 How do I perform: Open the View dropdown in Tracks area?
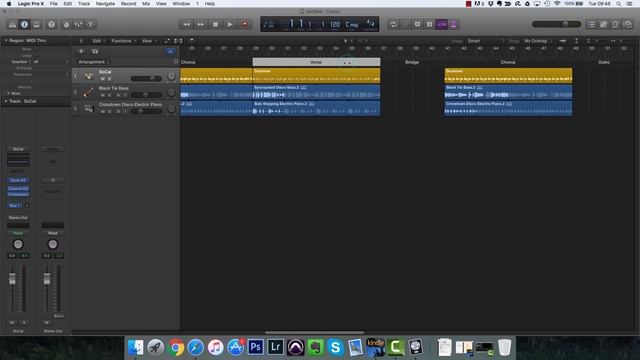[149, 41]
